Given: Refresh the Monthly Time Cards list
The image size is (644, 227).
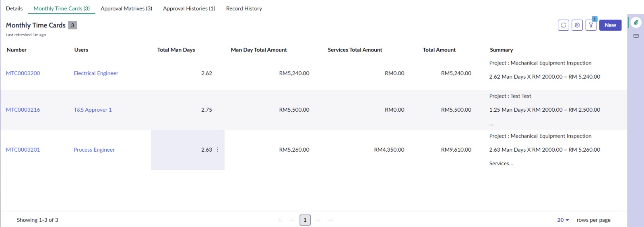Looking at the screenshot, I should click(563, 25).
